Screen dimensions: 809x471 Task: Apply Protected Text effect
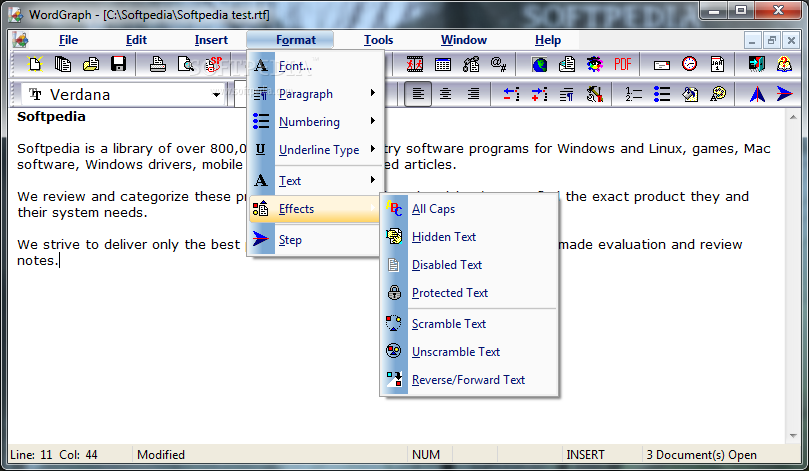[x=469, y=292]
